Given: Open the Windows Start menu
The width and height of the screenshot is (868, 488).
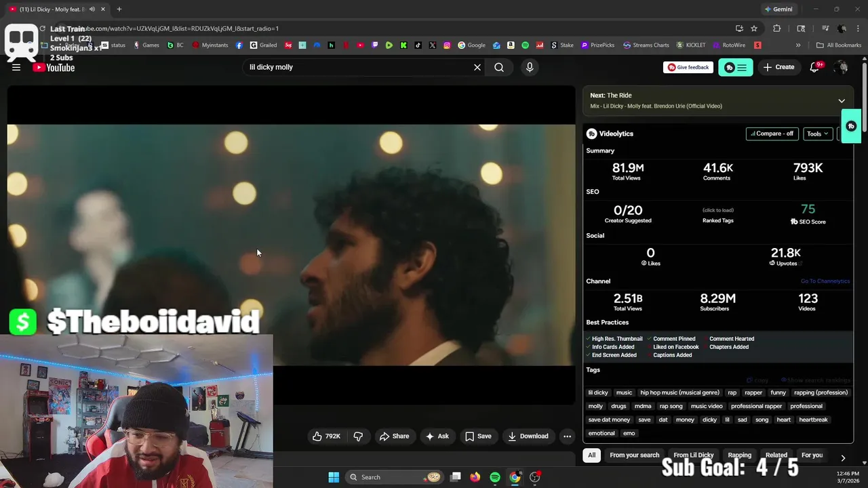Looking at the screenshot, I should (334, 477).
